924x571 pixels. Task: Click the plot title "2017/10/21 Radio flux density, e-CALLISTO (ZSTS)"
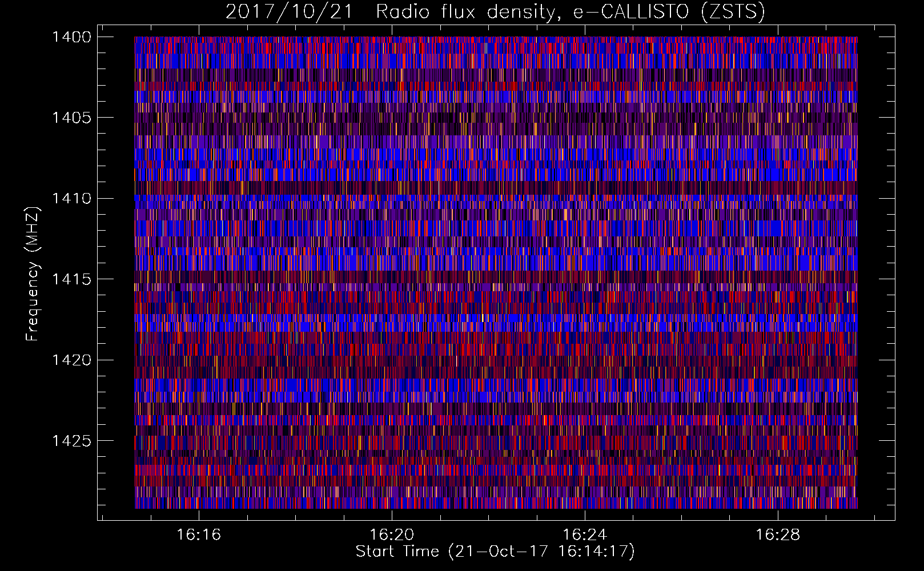click(495, 12)
